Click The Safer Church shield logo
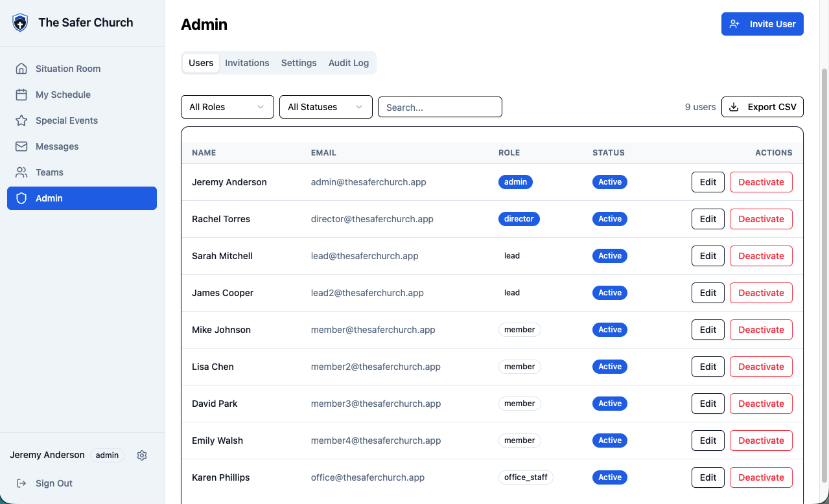 pos(21,23)
